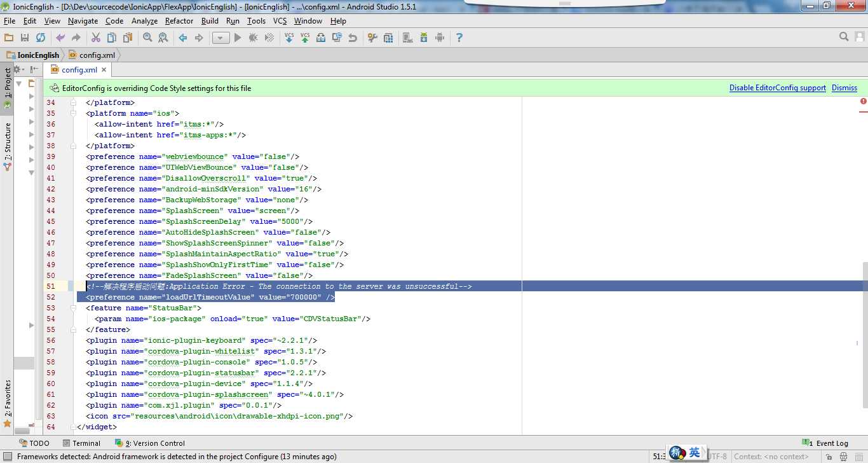The width and height of the screenshot is (868, 463).
Task: Click the Copy toolbar icon
Action: [x=112, y=38]
